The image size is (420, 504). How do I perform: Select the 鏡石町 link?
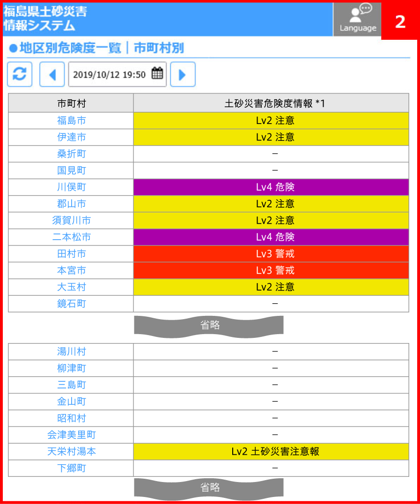(71, 304)
